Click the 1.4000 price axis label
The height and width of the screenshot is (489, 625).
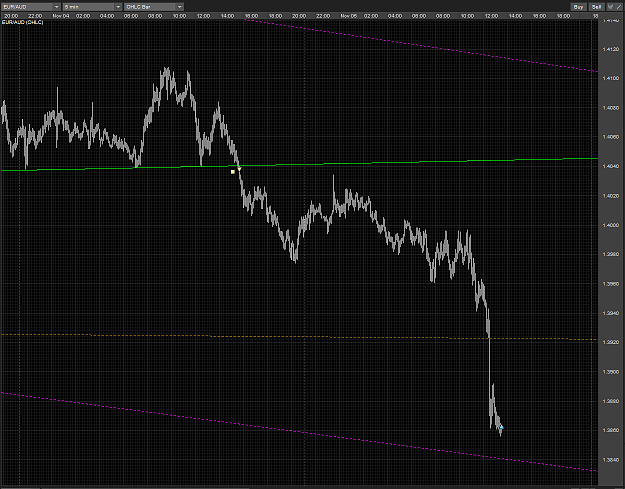click(x=611, y=226)
